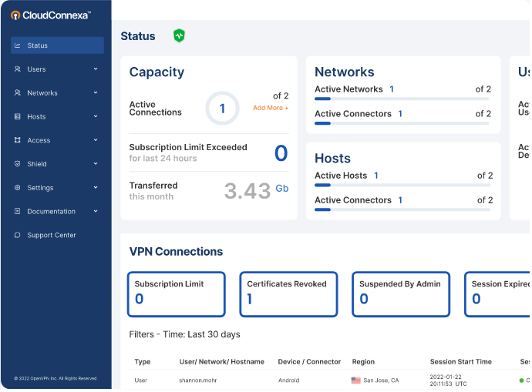
Task: Click the Networks card heading
Action: coord(345,72)
